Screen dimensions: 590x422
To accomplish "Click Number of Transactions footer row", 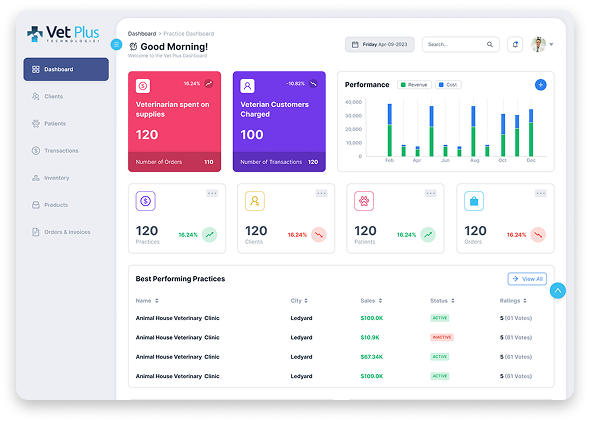I will click(279, 162).
